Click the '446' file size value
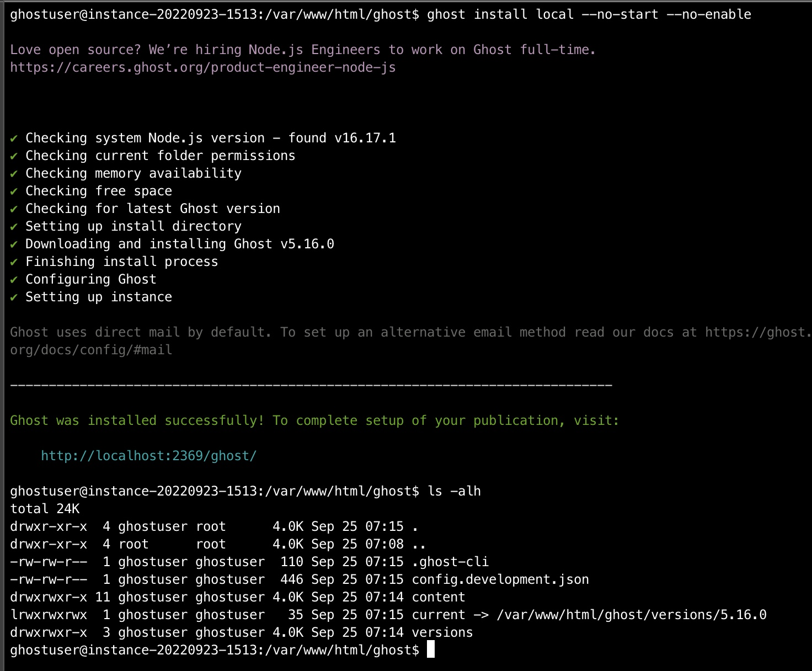This screenshot has height=671, width=812. point(292,579)
